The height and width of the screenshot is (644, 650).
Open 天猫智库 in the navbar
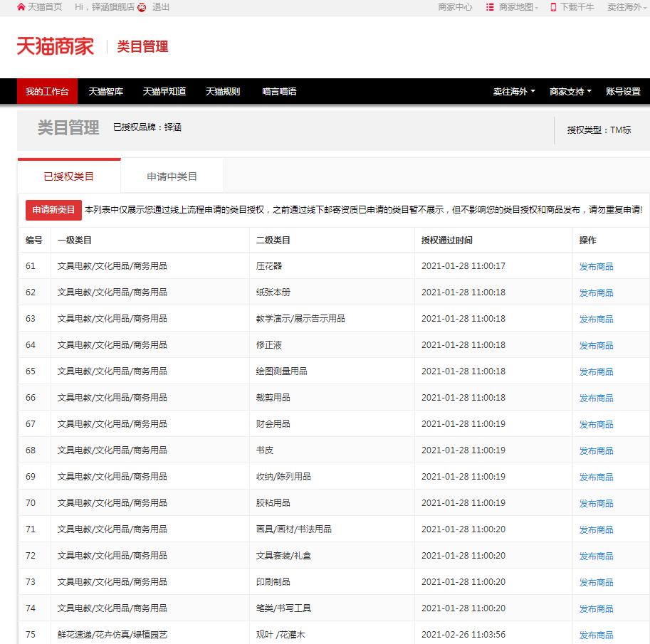106,92
